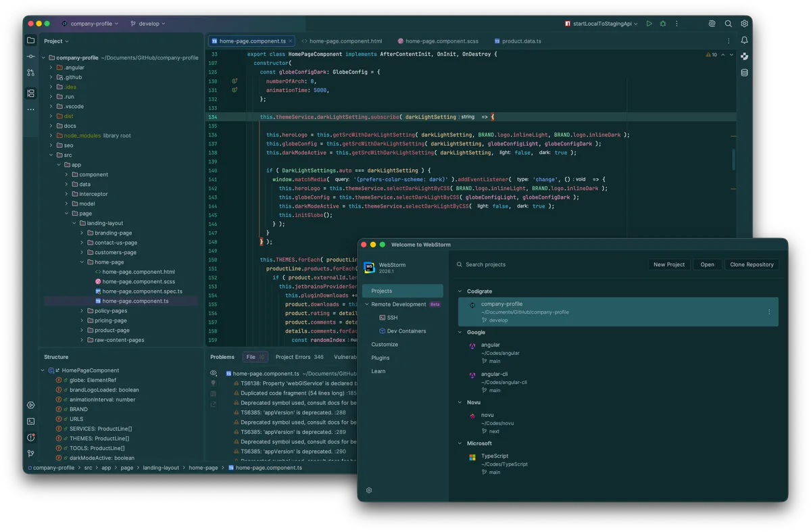Open Plugins in Welcome sidebar

point(380,358)
